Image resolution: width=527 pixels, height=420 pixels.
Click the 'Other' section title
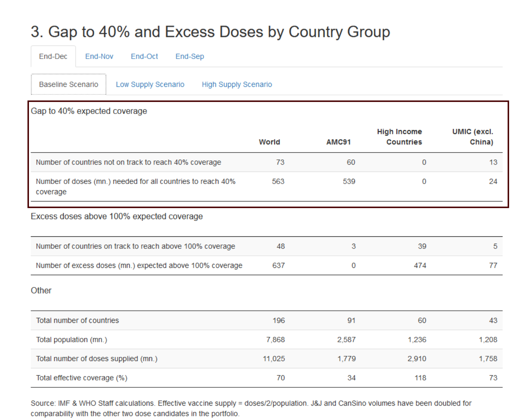(x=41, y=291)
